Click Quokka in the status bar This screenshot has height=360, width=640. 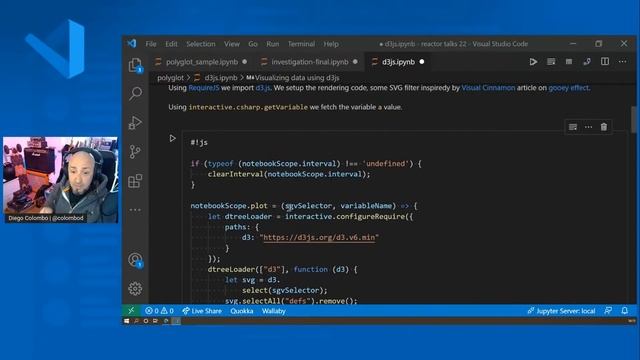242,311
